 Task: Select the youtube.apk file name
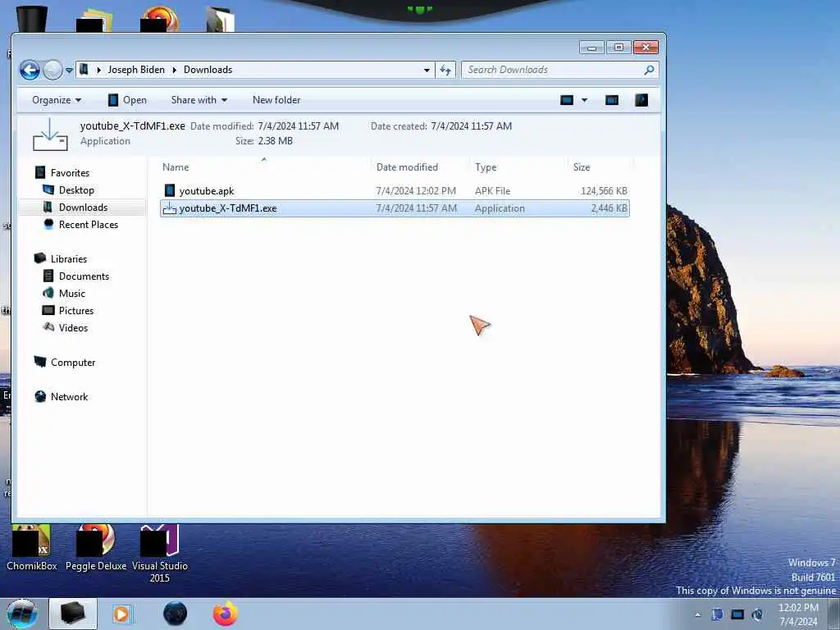207,191
